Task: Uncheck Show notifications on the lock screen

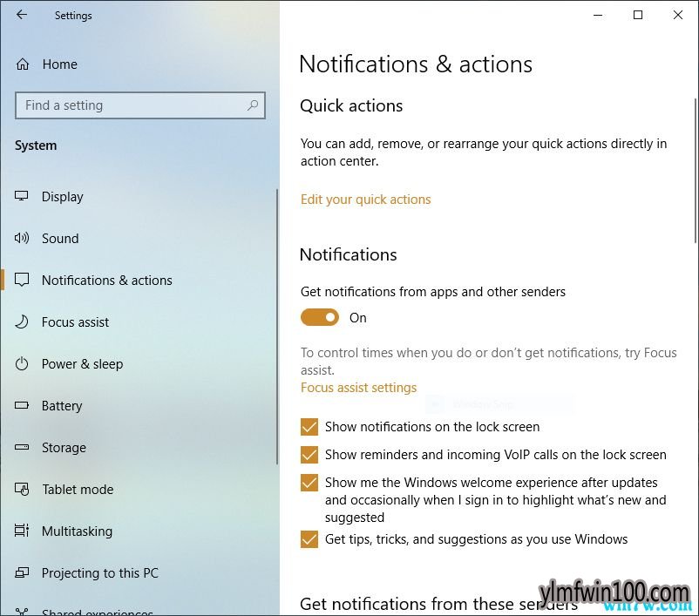Action: pyautogui.click(x=309, y=427)
